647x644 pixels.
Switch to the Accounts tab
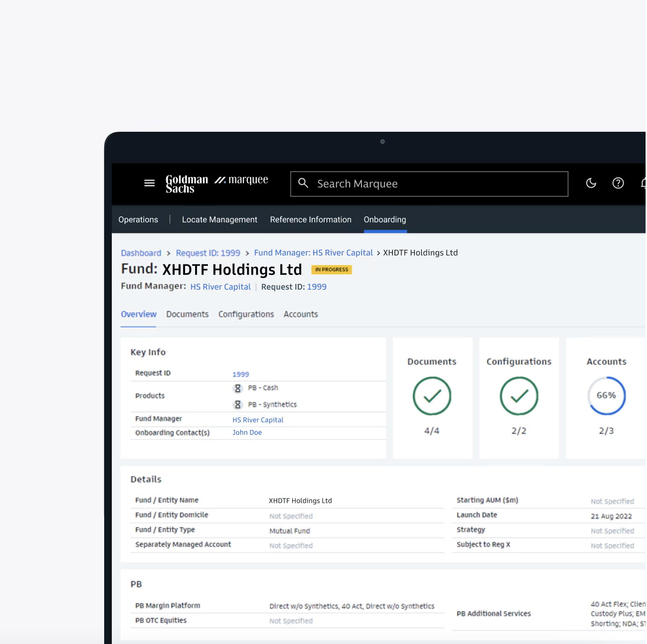coord(301,314)
